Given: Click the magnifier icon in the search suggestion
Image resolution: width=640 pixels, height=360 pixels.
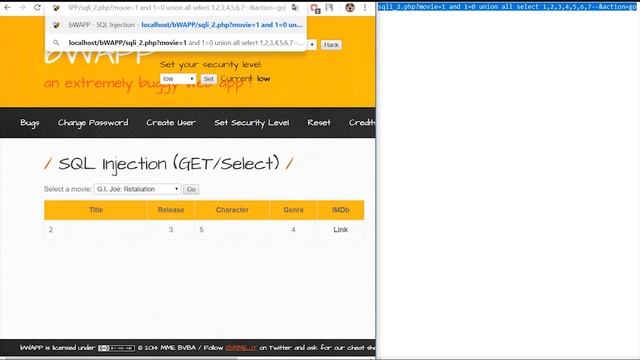Looking at the screenshot, I should [56, 42].
